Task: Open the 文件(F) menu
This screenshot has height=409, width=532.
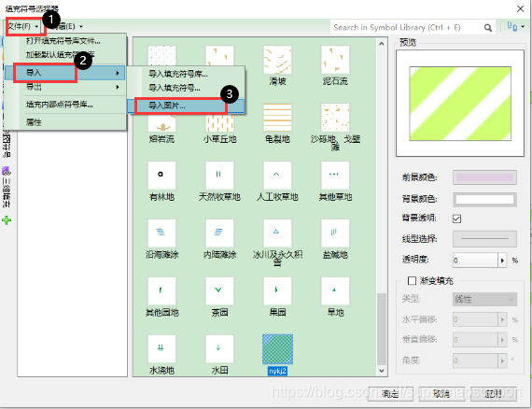Action: (23, 26)
